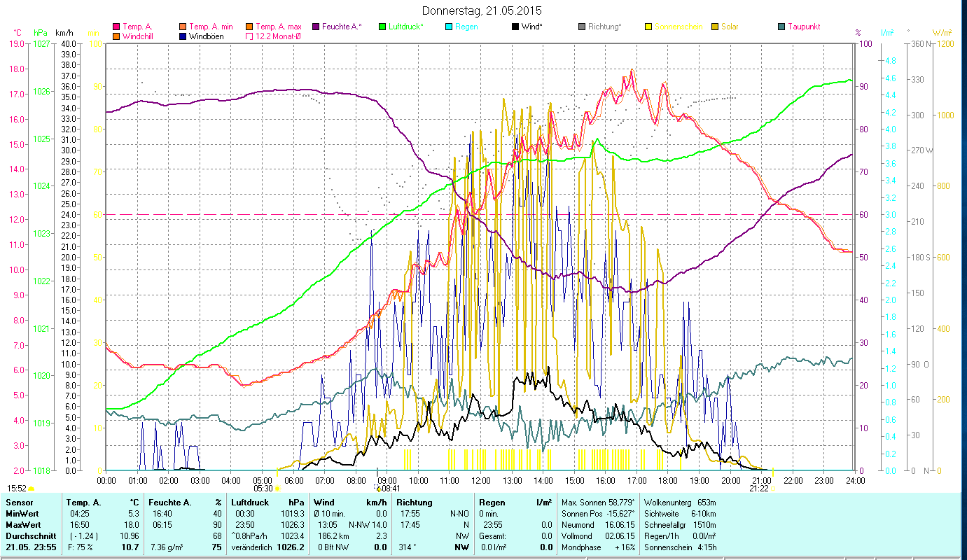
Task: Click the green Luftdruck* legend swatch
Action: point(382,27)
